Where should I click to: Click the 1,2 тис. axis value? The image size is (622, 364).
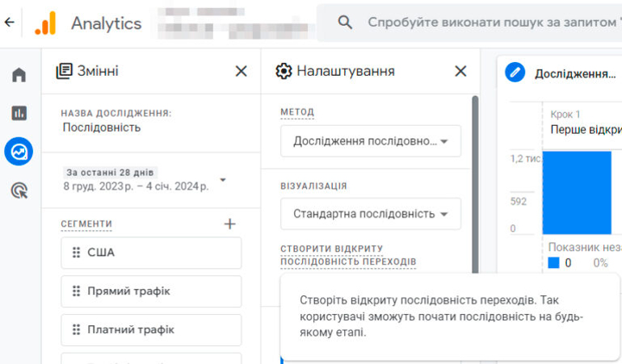click(525, 159)
